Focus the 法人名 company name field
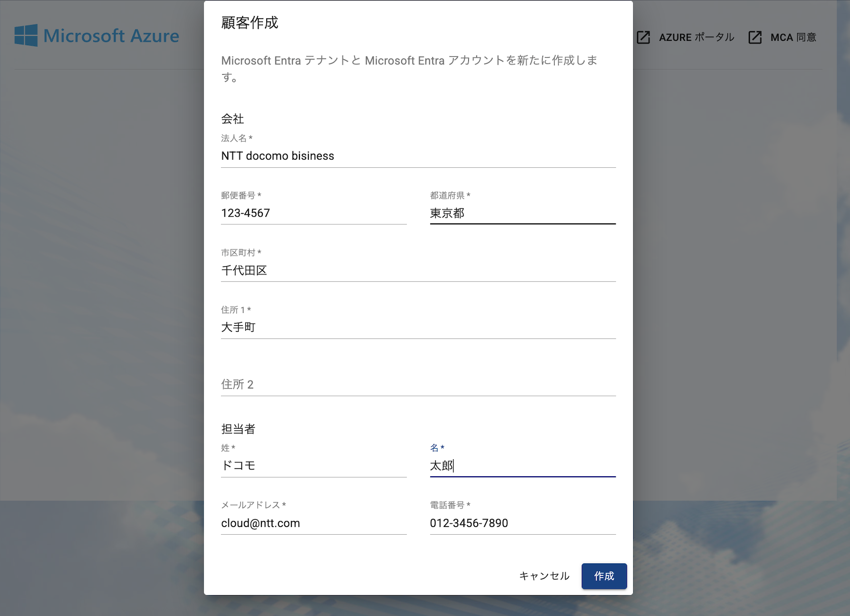 tap(418, 156)
